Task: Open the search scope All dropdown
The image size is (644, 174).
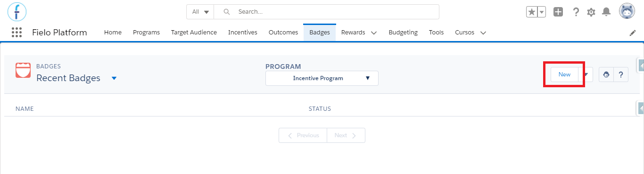Action: [200, 12]
